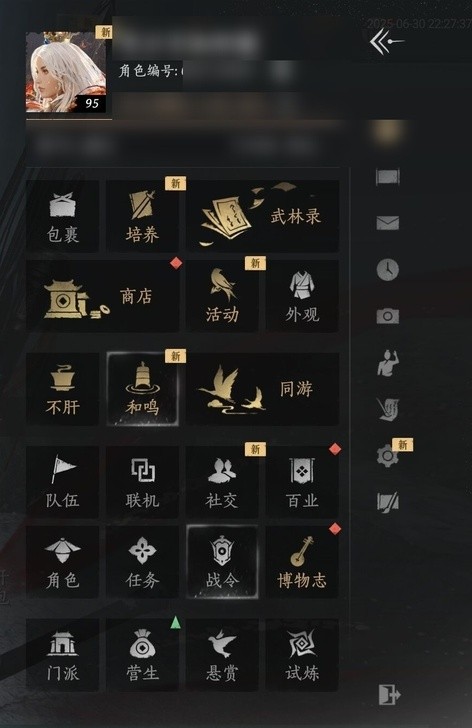
Task: Collapse the menu with the arrow icon
Action: [x=387, y=42]
